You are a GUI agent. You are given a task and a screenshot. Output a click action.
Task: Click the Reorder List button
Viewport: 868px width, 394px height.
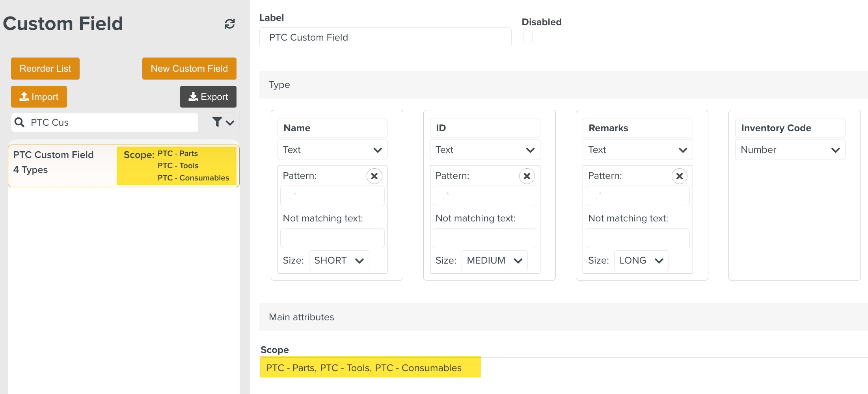click(45, 69)
